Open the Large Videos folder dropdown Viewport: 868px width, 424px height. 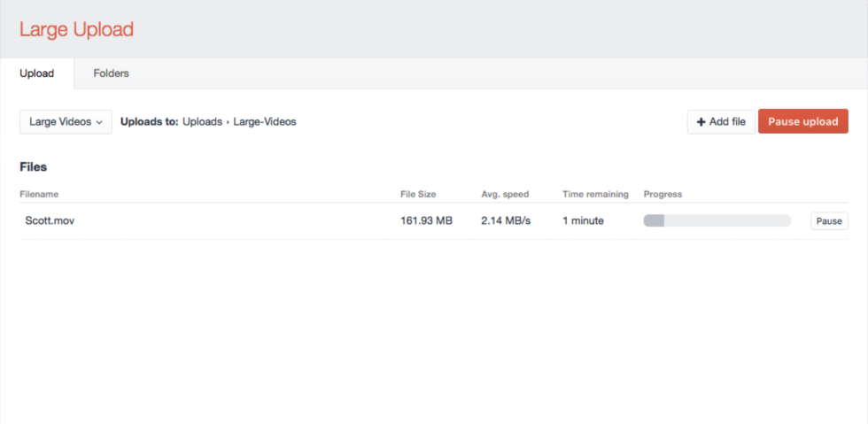pos(66,122)
